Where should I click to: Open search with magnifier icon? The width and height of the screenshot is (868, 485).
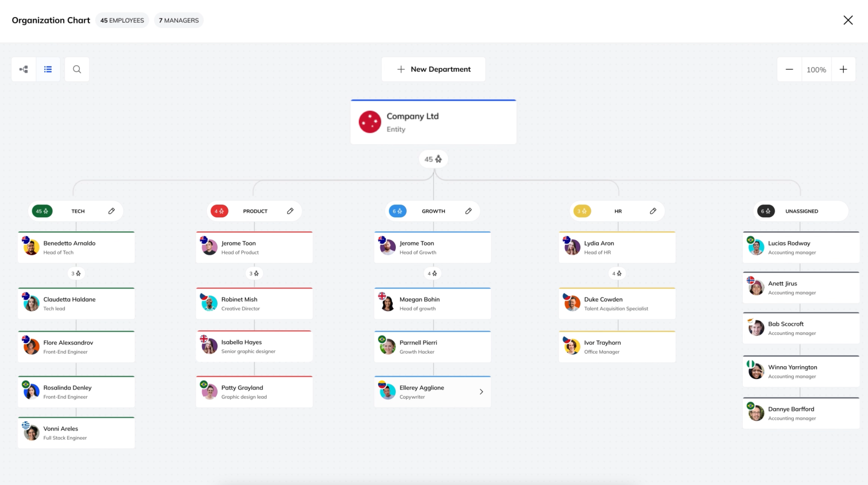coord(77,69)
